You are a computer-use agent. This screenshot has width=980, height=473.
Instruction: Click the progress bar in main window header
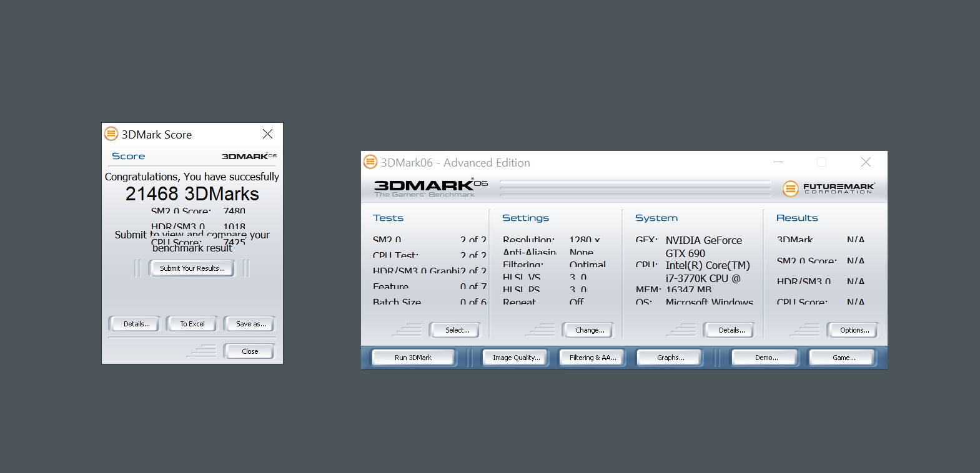[635, 188]
